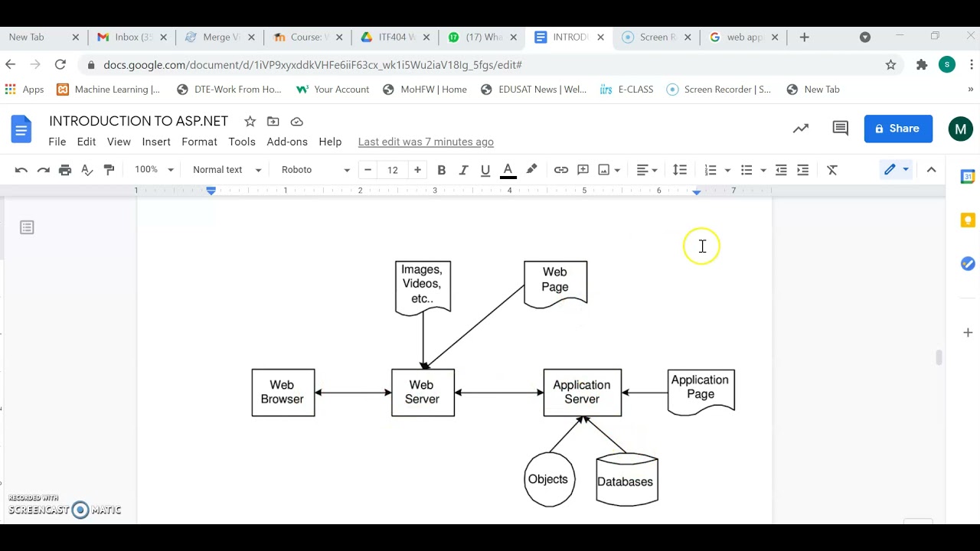Screen dimensions: 980x551
Task: Click the document title INTRODUCTION TO ASP.NET
Action: click(139, 121)
